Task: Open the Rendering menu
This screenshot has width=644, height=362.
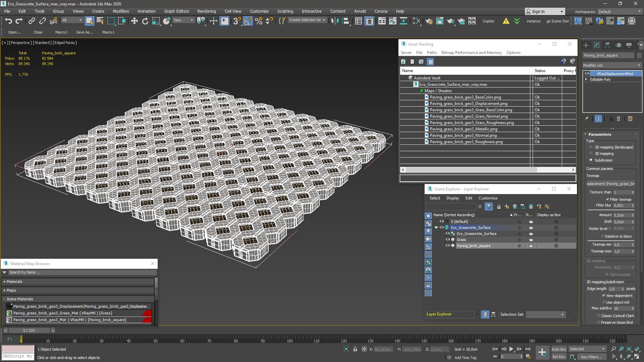Action: (x=207, y=11)
